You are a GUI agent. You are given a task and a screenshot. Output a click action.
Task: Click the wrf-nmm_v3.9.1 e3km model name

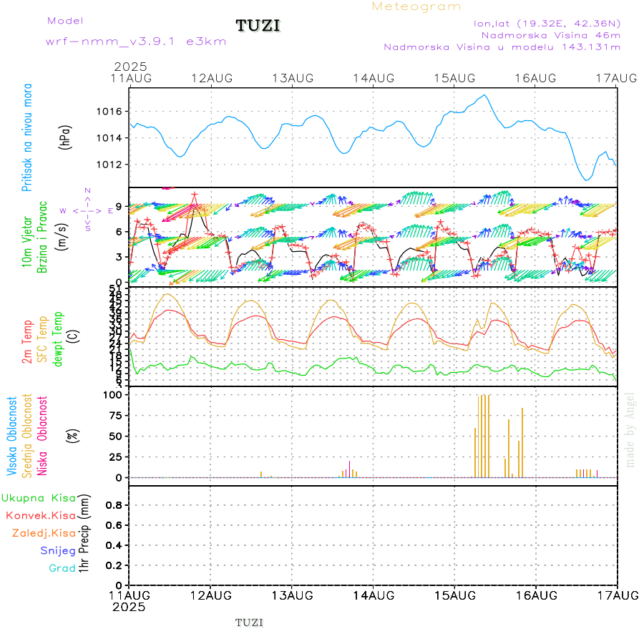click(x=136, y=42)
